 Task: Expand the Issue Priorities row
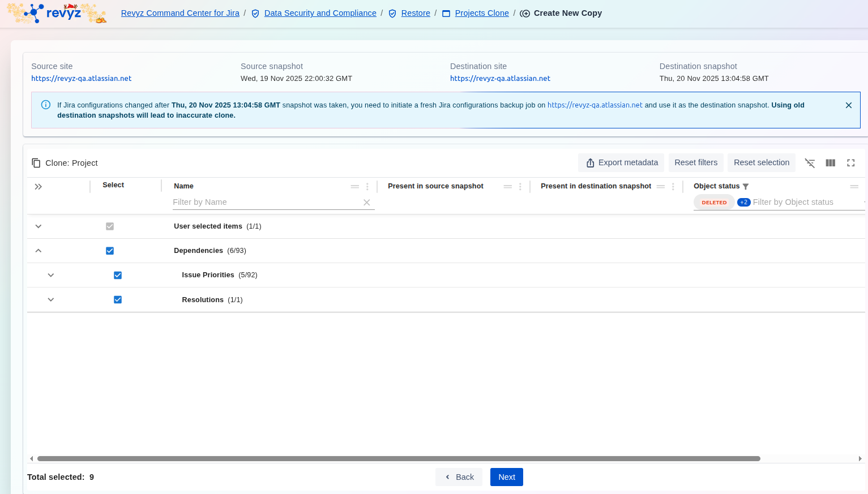pos(51,275)
